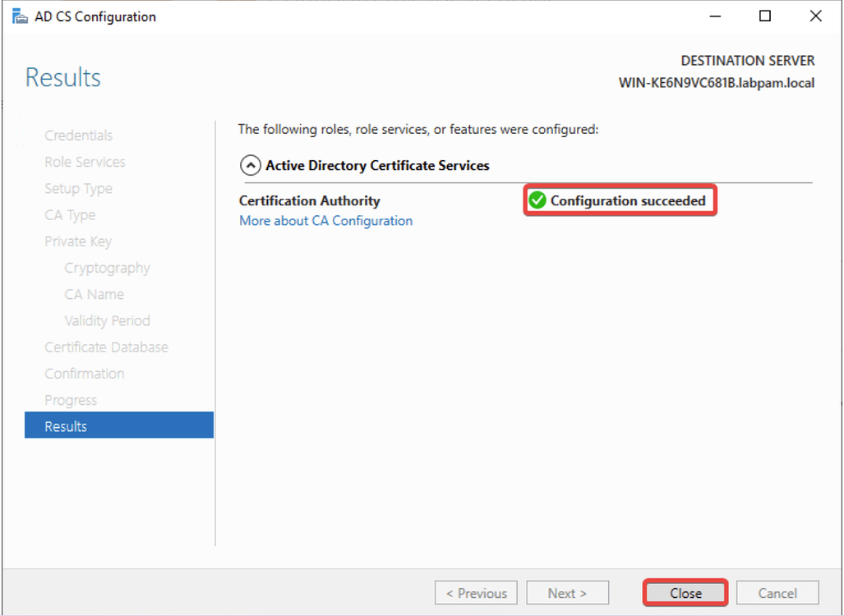Click the Next button
This screenshot has width=844, height=616.
coord(567,592)
